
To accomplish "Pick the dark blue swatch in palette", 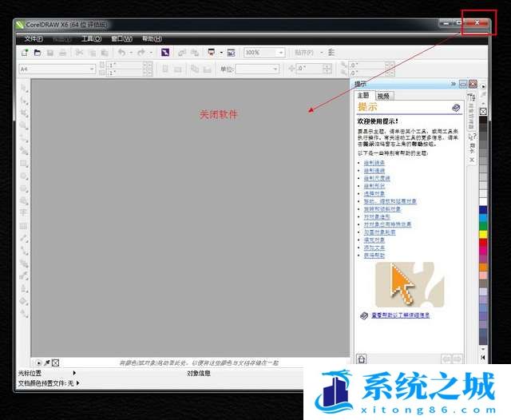I will coord(483,210).
